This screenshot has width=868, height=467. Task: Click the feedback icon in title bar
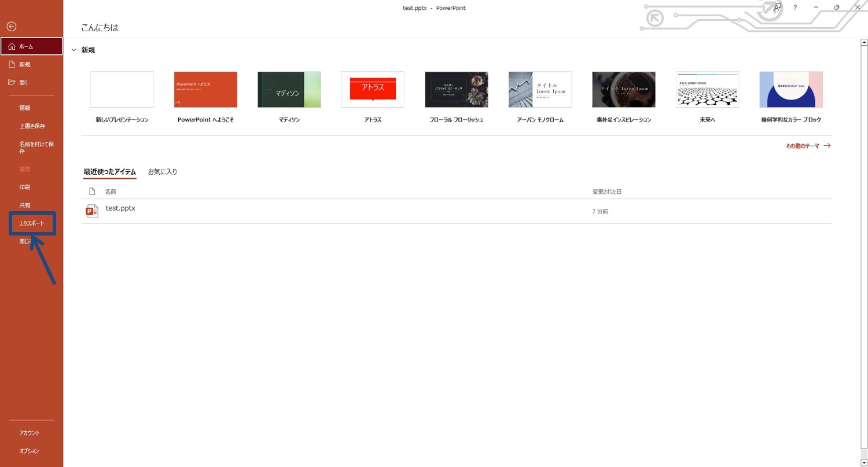coord(777,8)
